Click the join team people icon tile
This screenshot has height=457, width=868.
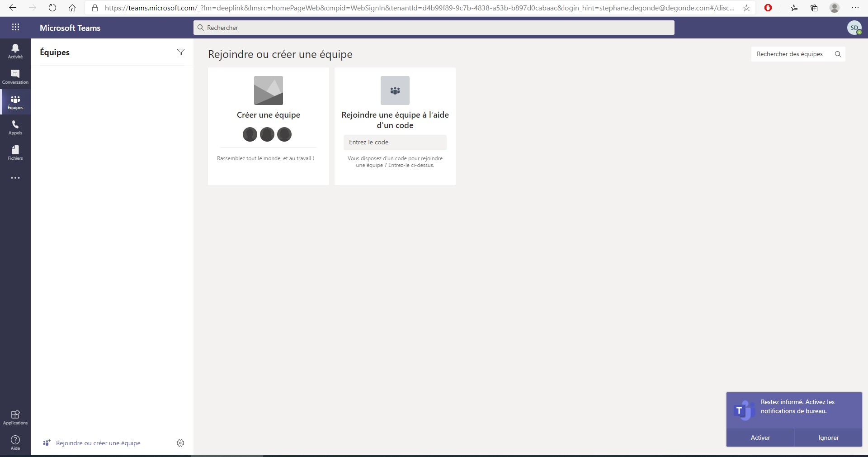pos(395,90)
